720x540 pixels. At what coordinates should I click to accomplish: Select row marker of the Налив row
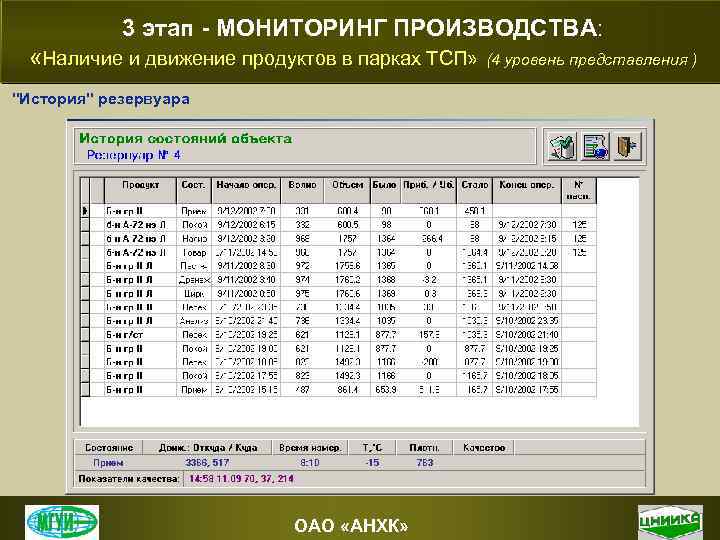(85, 238)
